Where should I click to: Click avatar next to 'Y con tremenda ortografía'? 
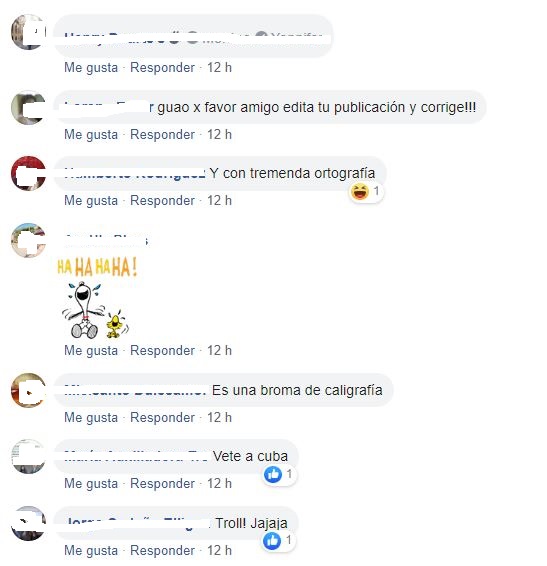(28, 173)
